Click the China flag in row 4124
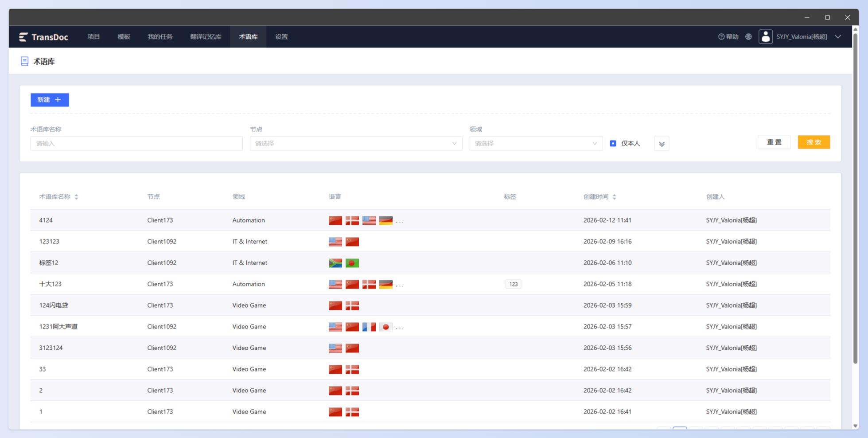Image resolution: width=868 pixels, height=438 pixels. [335, 220]
